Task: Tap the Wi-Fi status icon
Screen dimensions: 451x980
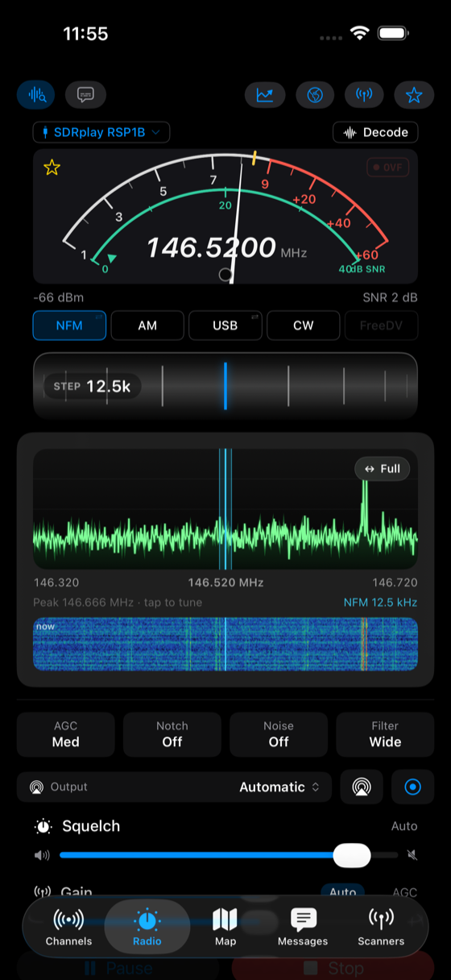Action: pyautogui.click(x=359, y=34)
